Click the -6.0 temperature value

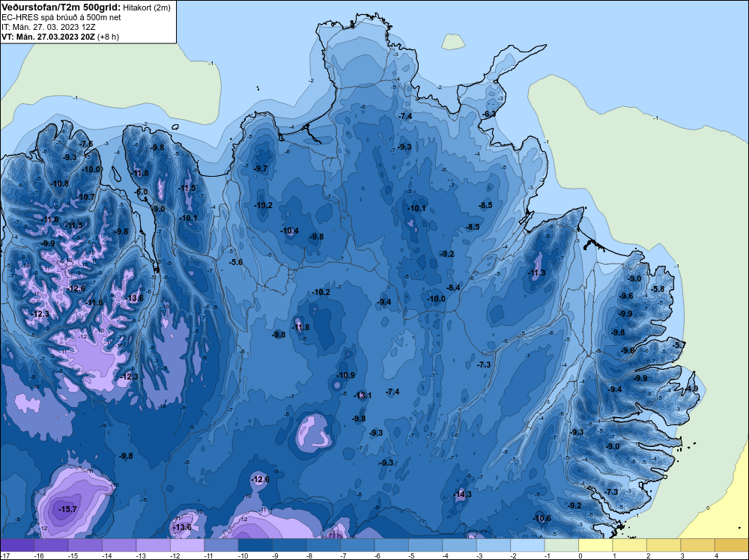coord(141,192)
